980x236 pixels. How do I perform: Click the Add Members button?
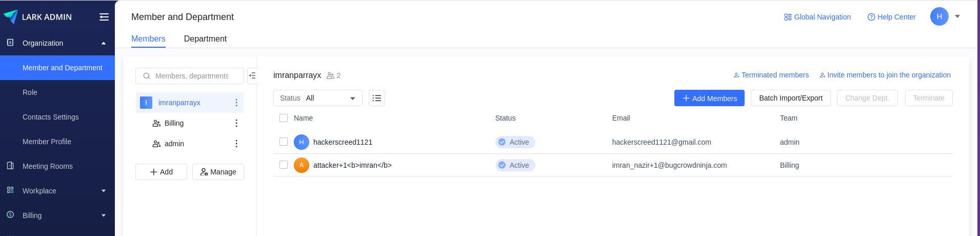709,98
